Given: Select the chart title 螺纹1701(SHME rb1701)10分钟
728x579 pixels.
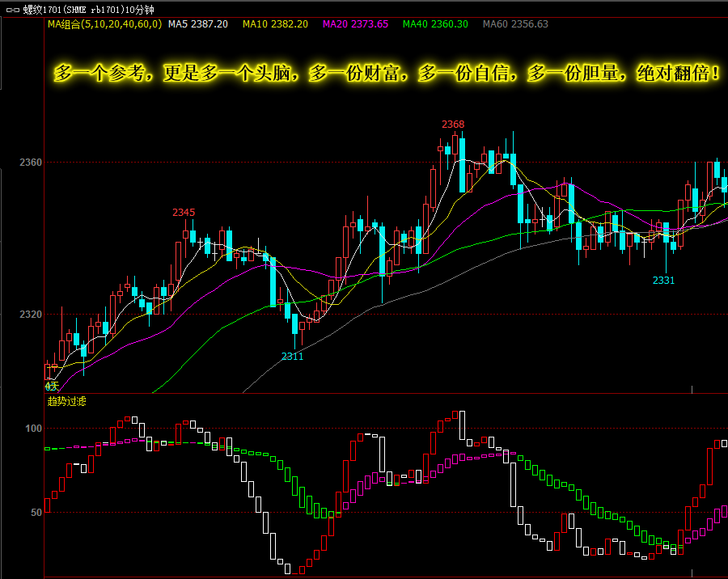Looking at the screenshot, I should pyautogui.click(x=89, y=10).
